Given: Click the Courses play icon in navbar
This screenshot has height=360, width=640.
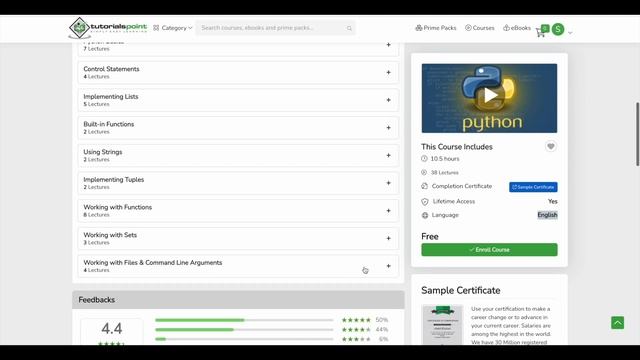Looking at the screenshot, I should 468,28.
